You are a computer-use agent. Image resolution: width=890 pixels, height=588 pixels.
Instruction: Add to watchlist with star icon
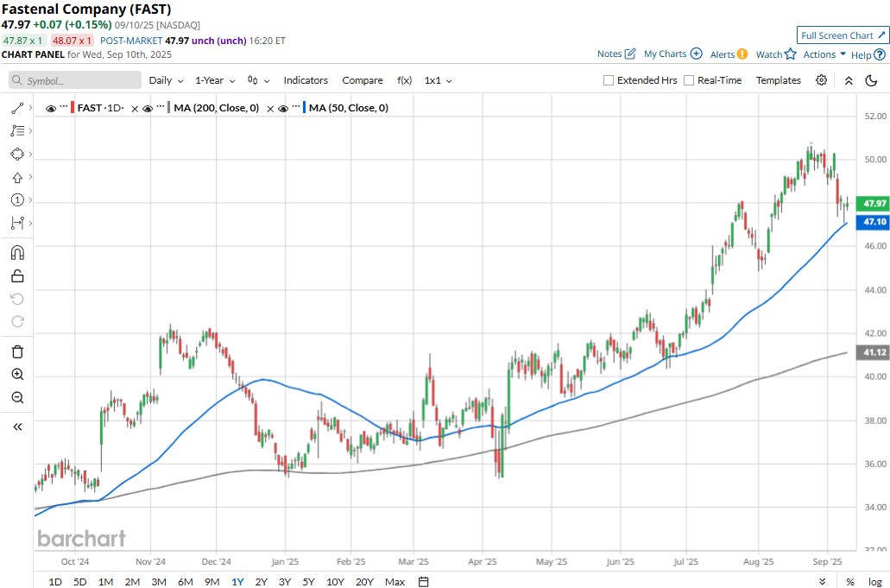coord(791,54)
